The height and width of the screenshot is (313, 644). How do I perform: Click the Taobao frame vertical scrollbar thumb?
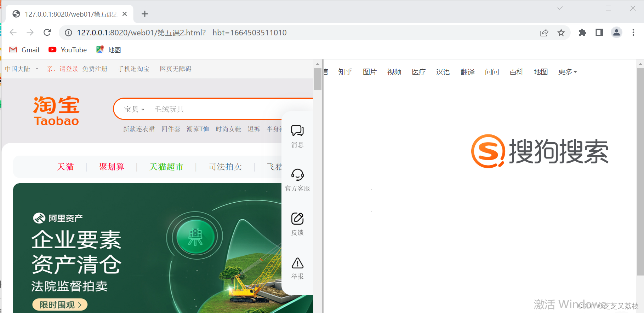pyautogui.click(x=318, y=79)
